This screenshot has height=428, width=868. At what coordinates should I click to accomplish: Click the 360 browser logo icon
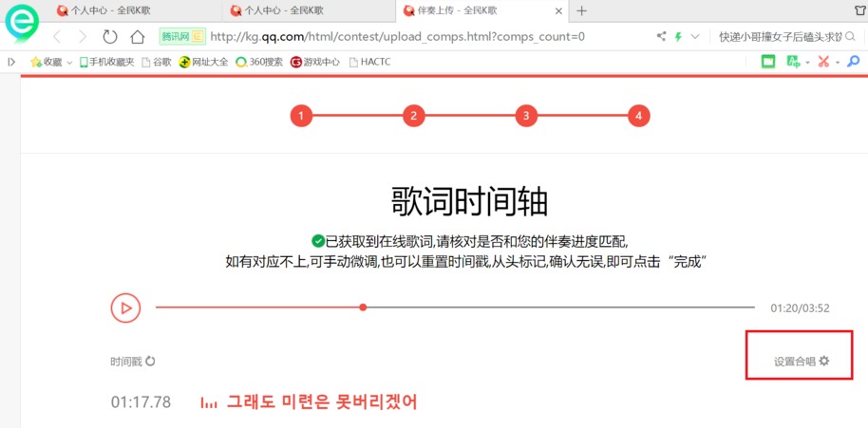pyautogui.click(x=22, y=24)
